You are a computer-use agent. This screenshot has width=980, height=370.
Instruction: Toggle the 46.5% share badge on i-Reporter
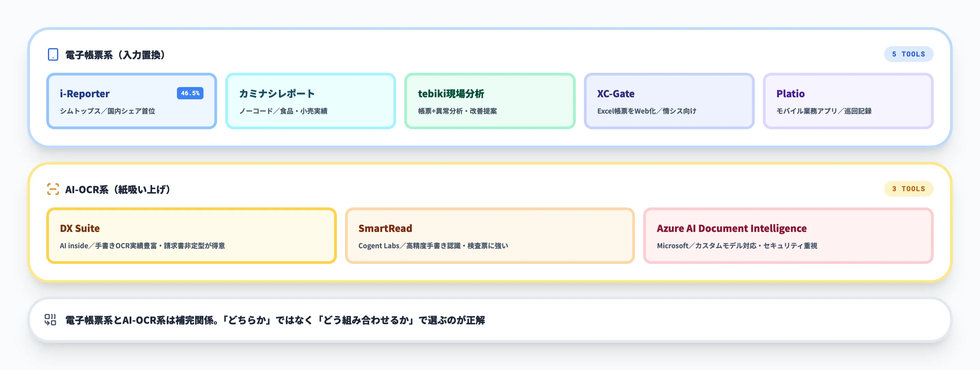point(190,93)
